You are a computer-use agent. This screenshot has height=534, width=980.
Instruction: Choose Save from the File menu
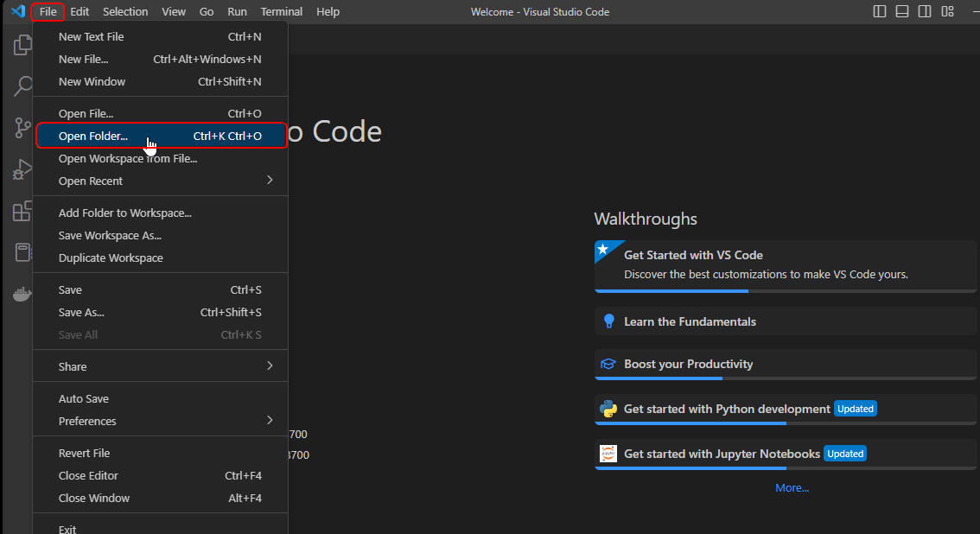coord(160,289)
